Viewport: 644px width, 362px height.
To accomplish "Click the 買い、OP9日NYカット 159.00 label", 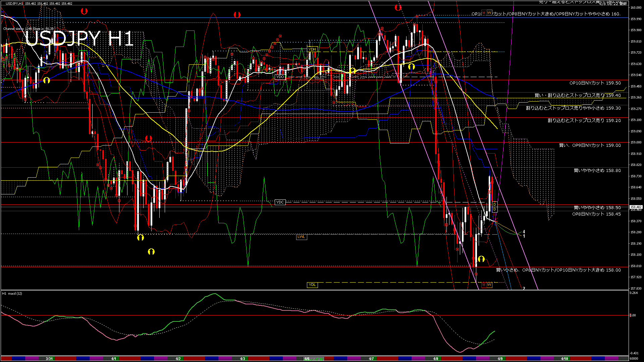I will click(590, 145).
